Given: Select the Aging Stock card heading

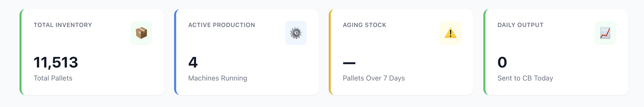Looking at the screenshot, I should click(x=364, y=25).
